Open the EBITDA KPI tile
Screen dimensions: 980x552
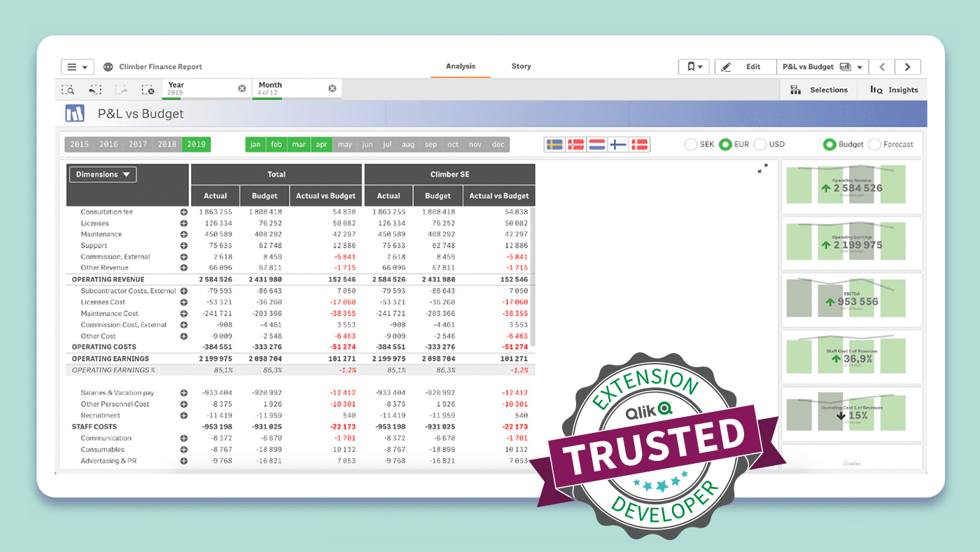(x=852, y=300)
